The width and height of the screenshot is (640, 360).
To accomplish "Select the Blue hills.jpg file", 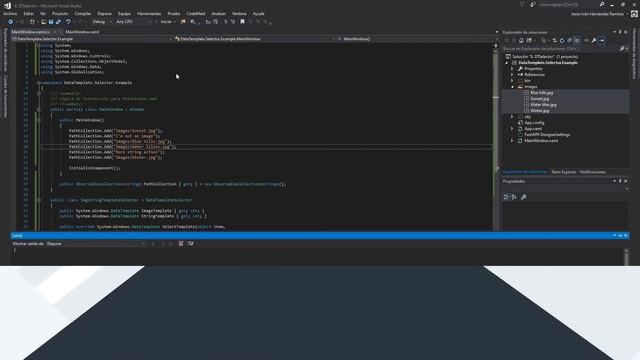I will click(x=542, y=93).
